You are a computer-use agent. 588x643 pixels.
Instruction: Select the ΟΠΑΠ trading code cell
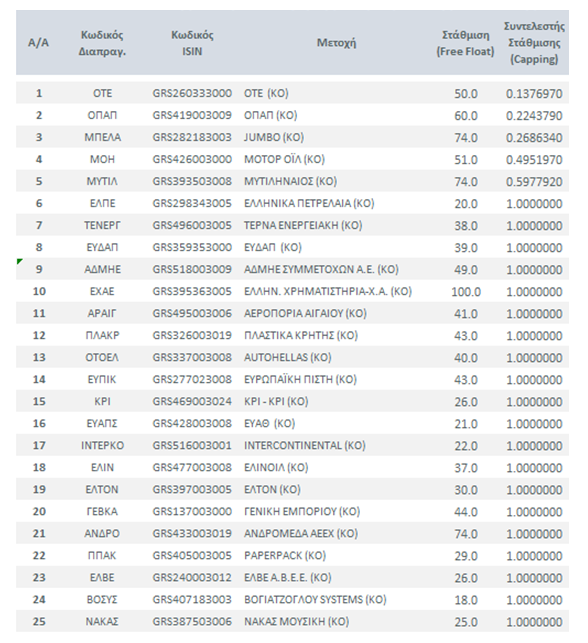pyautogui.click(x=102, y=115)
